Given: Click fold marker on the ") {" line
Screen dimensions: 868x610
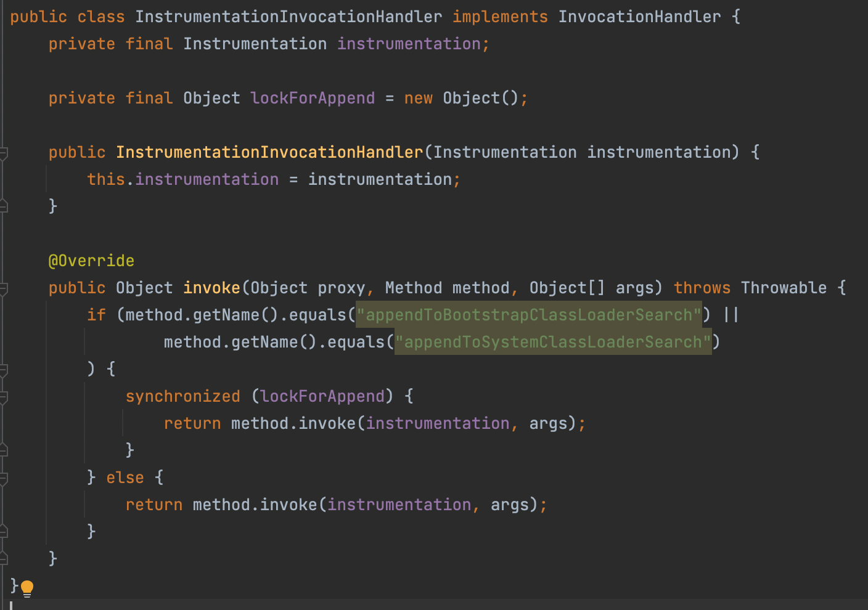Looking at the screenshot, I should [x=4, y=369].
